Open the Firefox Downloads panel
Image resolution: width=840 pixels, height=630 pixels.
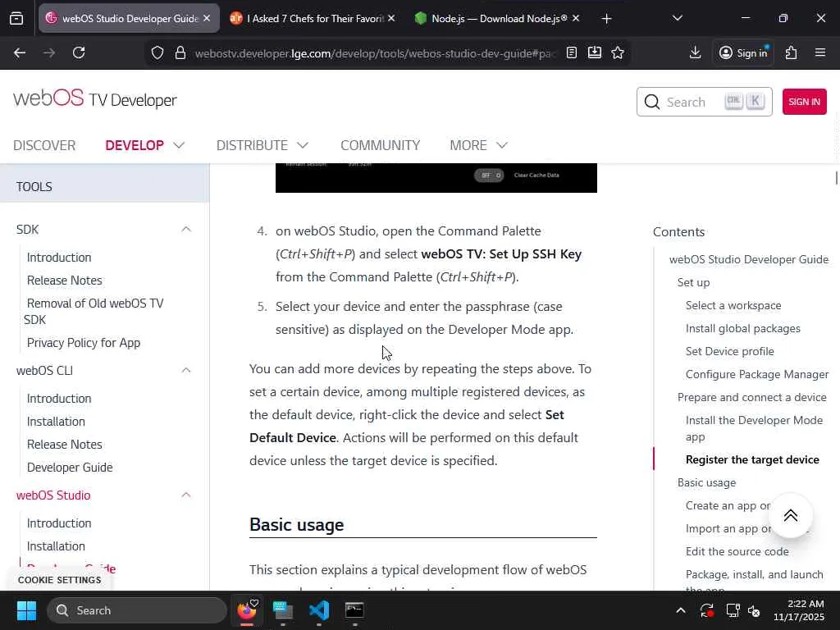tap(696, 52)
